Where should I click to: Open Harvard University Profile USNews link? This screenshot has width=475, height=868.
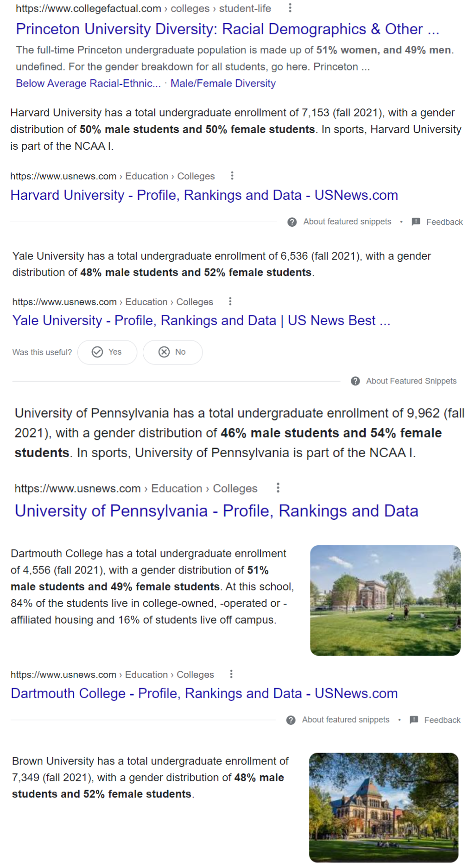[x=204, y=195]
